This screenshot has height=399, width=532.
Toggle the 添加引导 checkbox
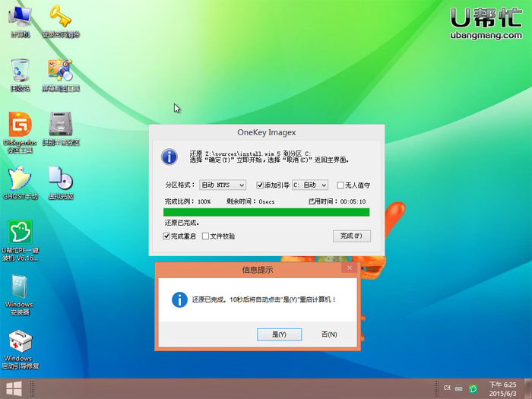pyautogui.click(x=260, y=185)
